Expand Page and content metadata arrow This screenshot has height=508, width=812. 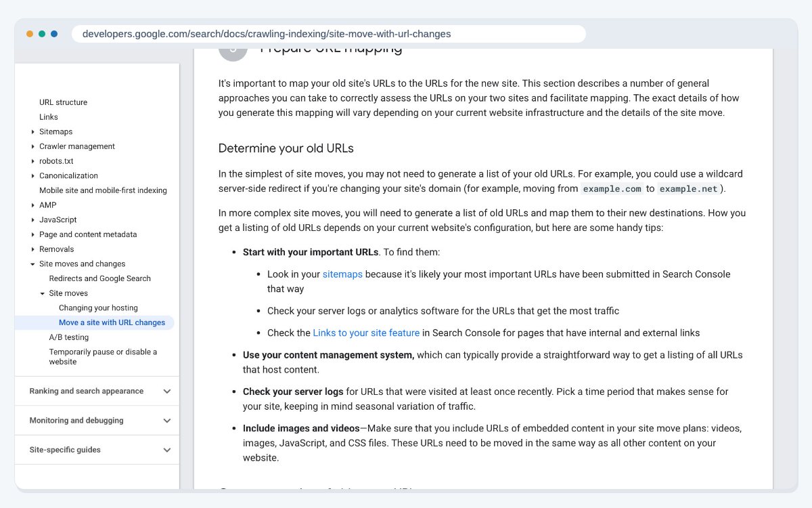pyautogui.click(x=32, y=234)
